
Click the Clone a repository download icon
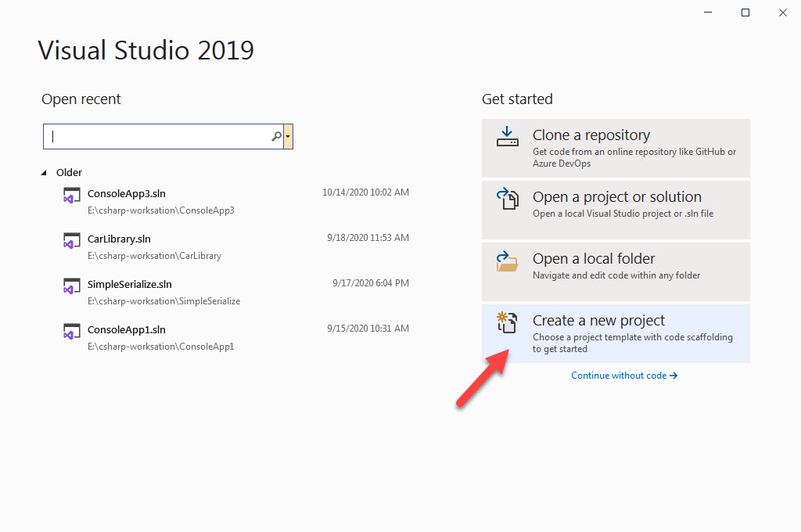point(507,136)
